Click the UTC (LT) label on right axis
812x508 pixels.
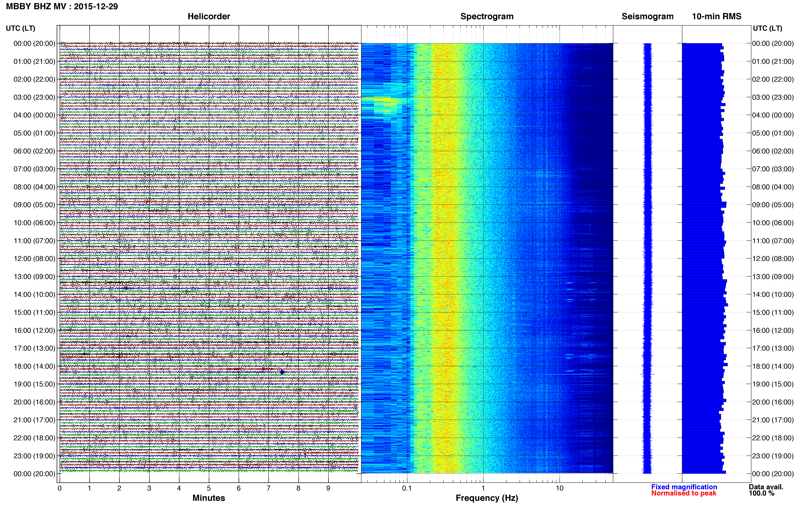767,28
